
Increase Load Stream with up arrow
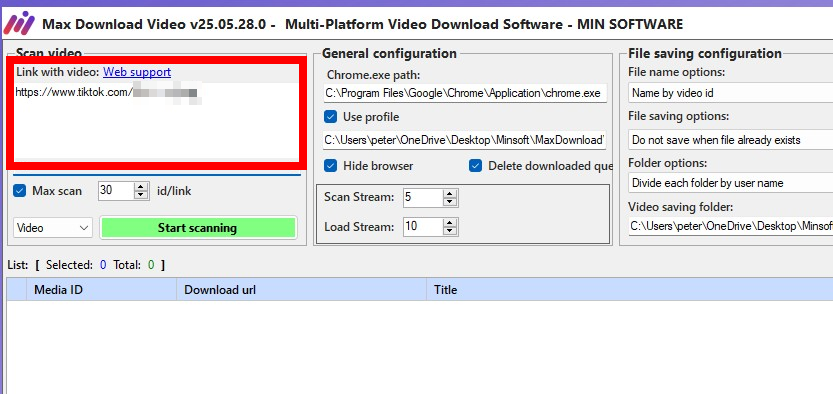tap(450, 223)
